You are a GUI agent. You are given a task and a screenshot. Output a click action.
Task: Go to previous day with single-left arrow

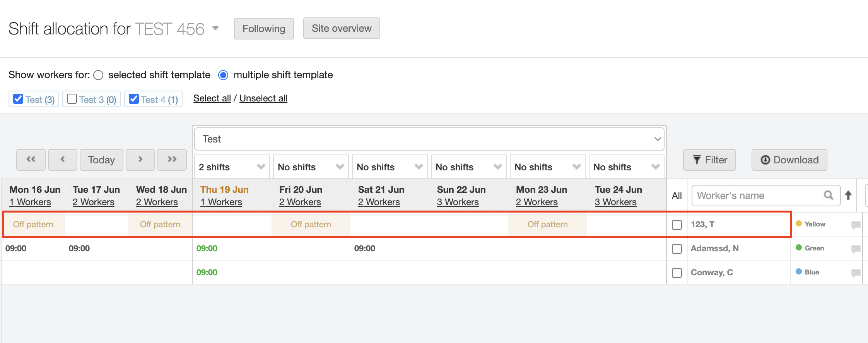coord(63,159)
